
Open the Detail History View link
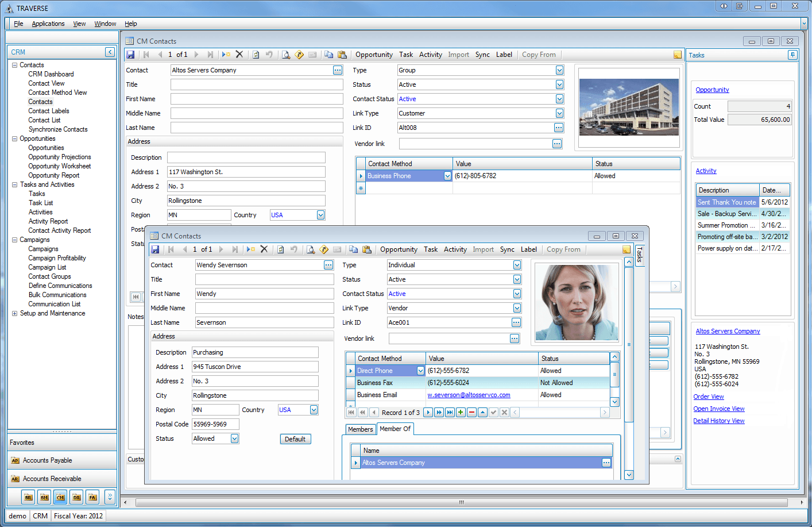tap(718, 420)
